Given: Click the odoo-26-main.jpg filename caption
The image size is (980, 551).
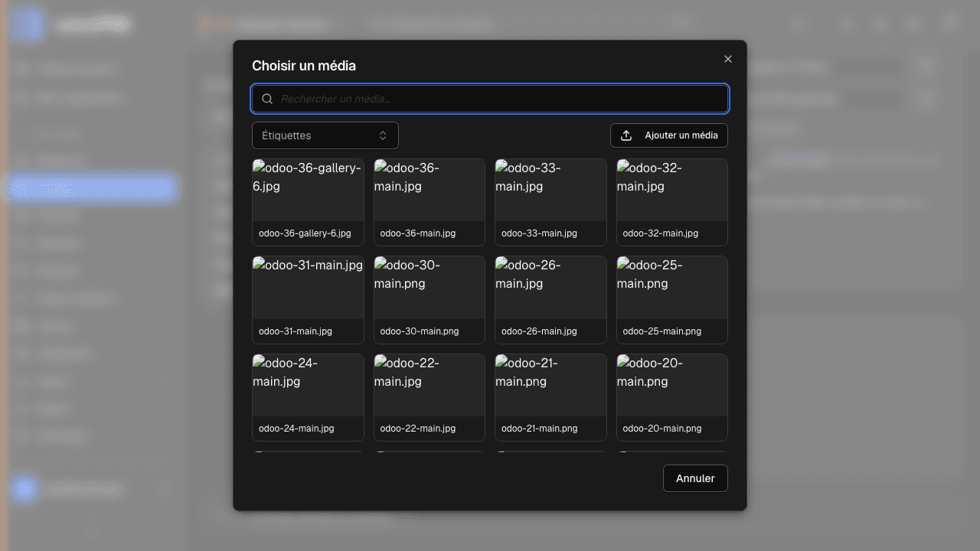Looking at the screenshot, I should point(539,331).
